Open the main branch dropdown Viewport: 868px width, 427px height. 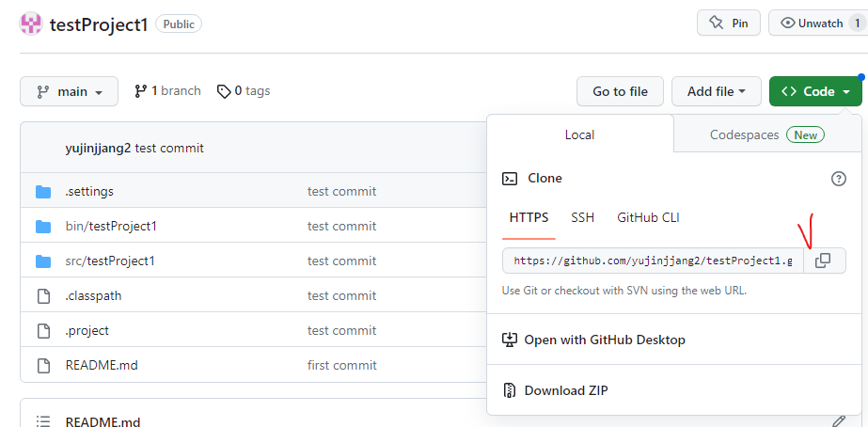69,91
